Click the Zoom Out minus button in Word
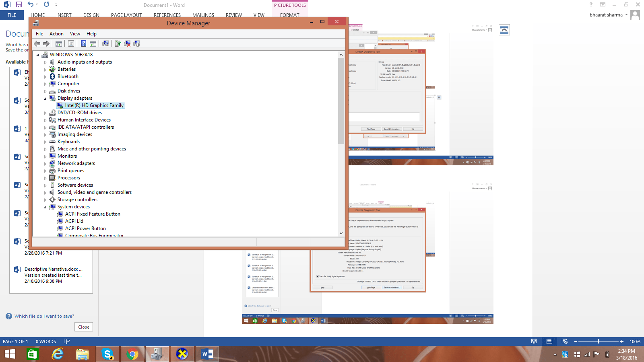644x362 pixels. (576, 341)
